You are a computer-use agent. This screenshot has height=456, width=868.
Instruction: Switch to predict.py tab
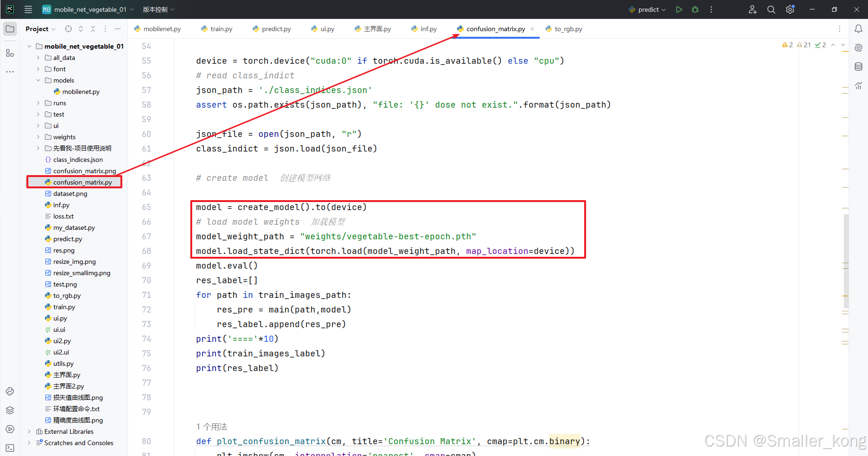tap(272, 29)
